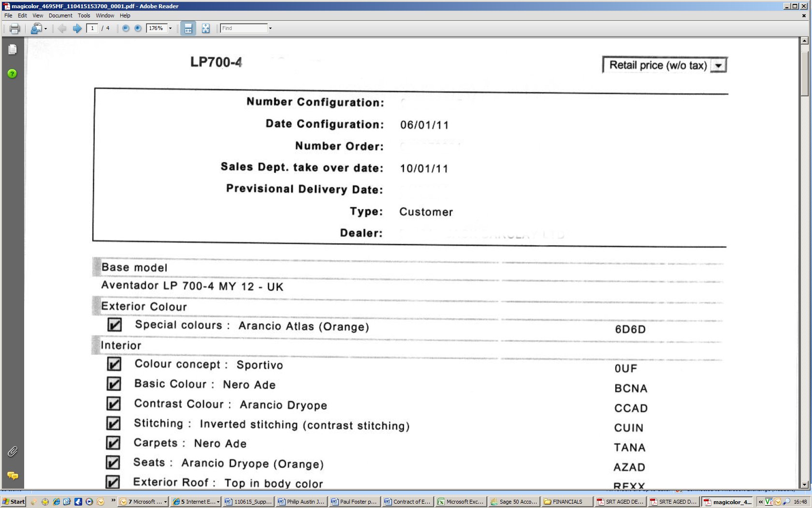Open the 5 Internet Explorer taskbar group
Screen dimensions: 812x508
[196, 502]
